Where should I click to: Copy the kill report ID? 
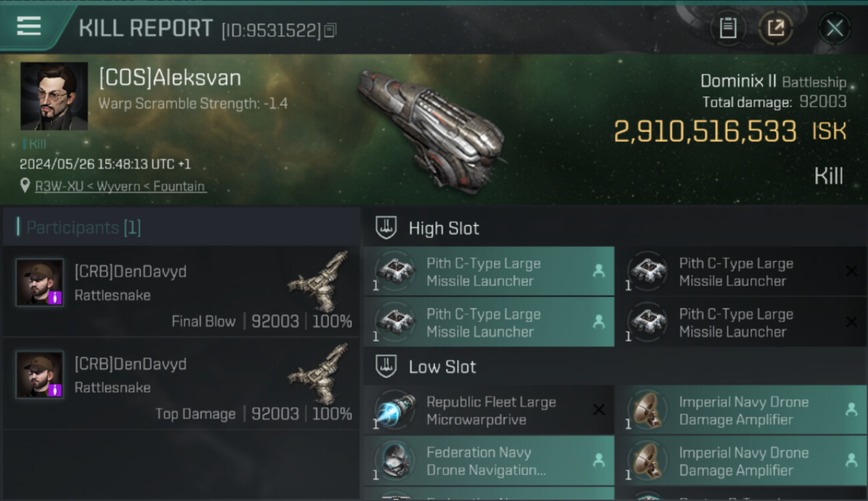pyautogui.click(x=331, y=30)
